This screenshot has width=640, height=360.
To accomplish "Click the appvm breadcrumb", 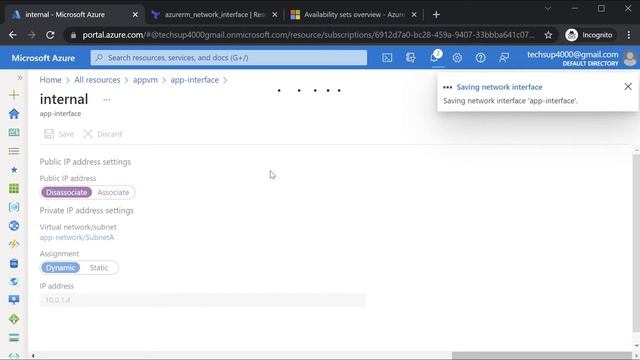I will point(145,80).
